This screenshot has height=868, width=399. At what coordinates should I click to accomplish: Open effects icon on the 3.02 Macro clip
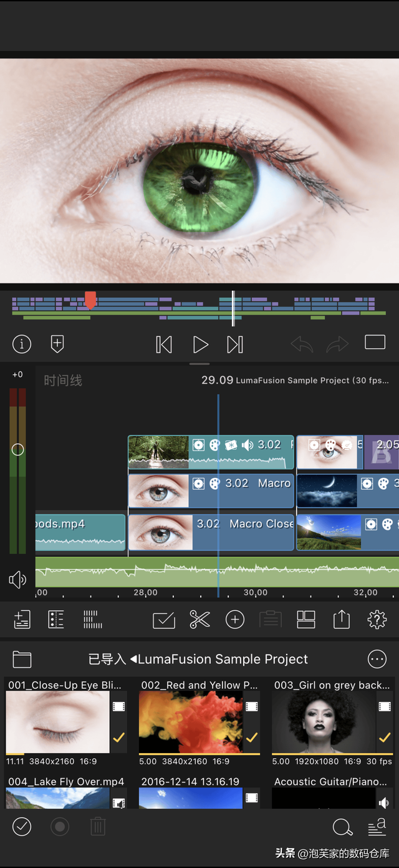tap(214, 484)
